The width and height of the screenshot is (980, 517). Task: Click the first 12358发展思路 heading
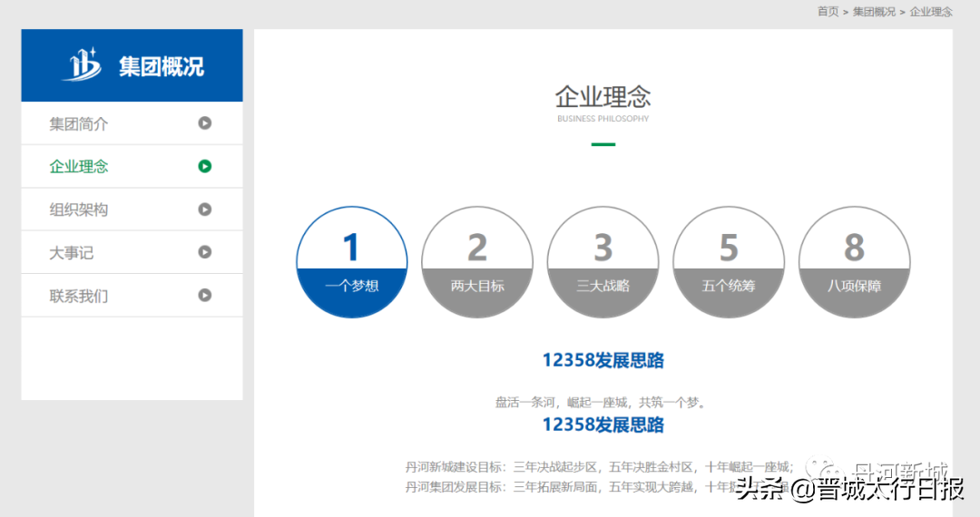coord(603,360)
